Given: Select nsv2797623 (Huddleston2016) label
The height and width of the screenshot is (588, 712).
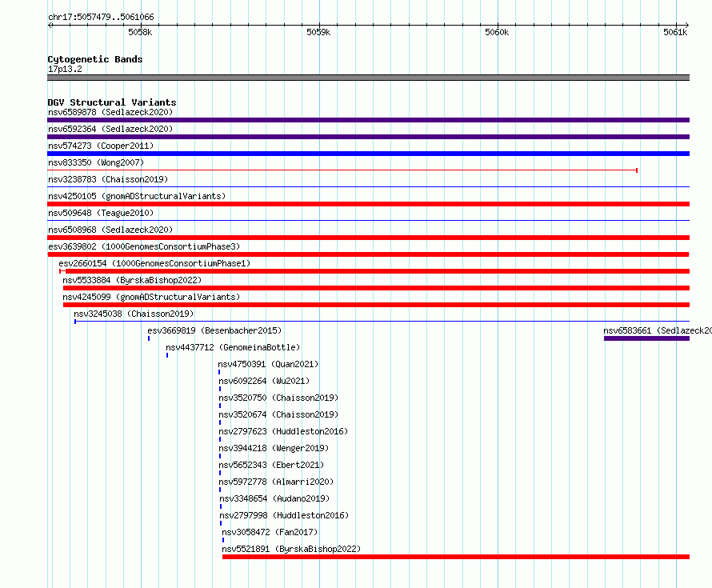Looking at the screenshot, I should pos(283,431).
